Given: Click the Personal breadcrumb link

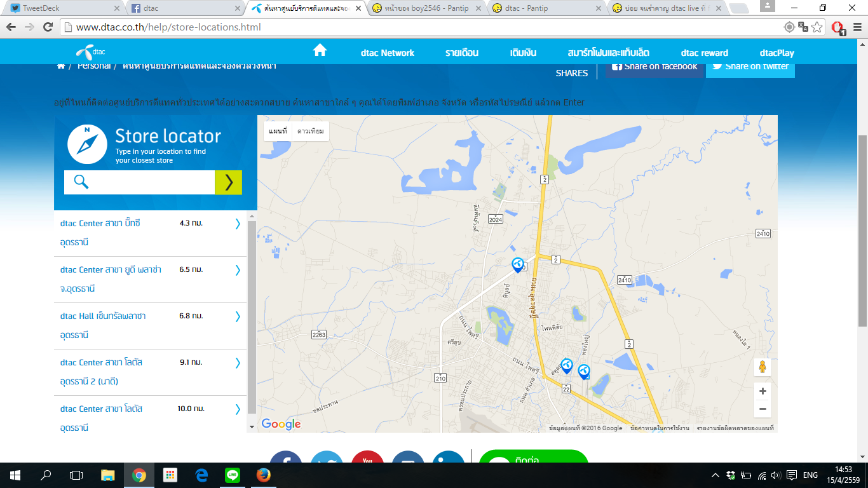Looking at the screenshot, I should pyautogui.click(x=94, y=66).
